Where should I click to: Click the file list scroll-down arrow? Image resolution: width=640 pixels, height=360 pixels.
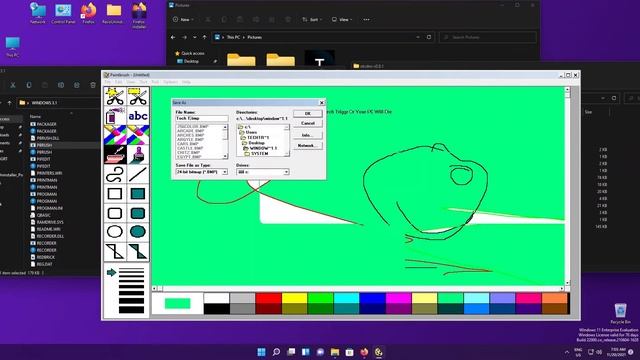pos(225,156)
